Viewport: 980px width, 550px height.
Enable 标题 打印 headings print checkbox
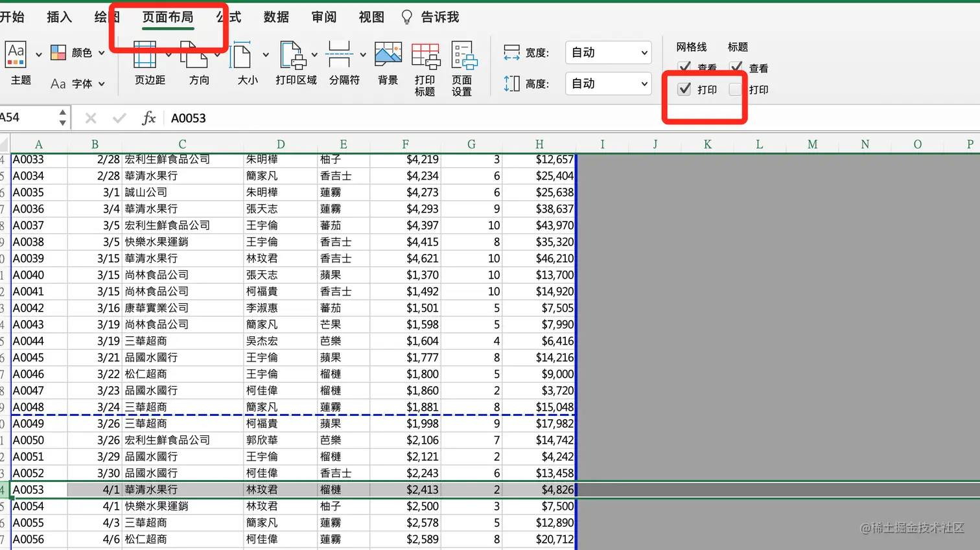(736, 89)
